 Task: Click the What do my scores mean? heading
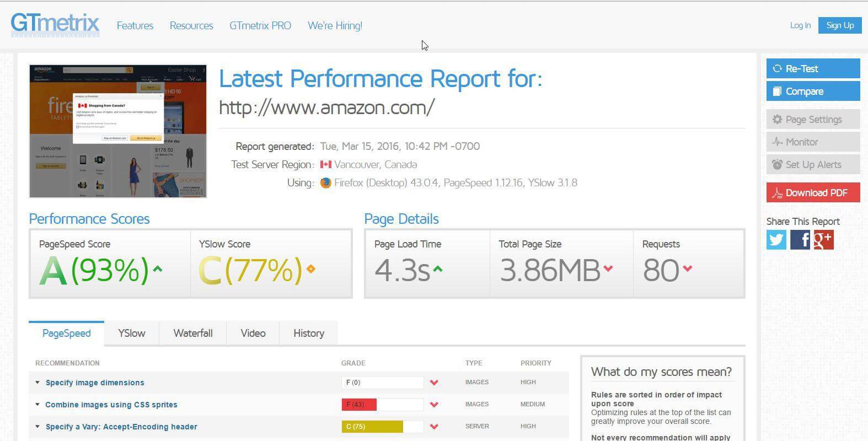tap(661, 372)
